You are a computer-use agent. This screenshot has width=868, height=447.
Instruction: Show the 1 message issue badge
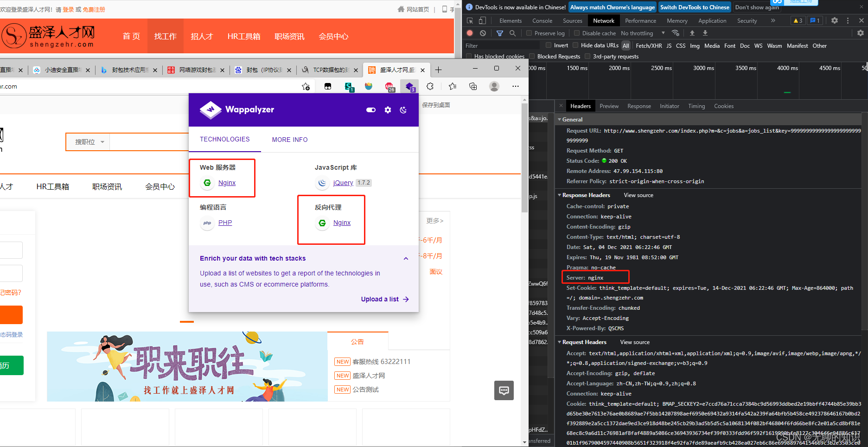(815, 21)
